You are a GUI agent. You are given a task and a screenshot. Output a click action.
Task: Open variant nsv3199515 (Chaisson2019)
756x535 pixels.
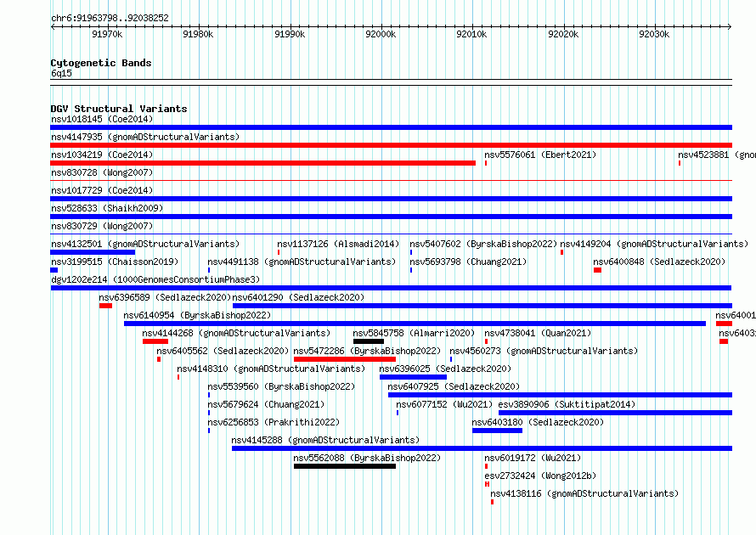tap(115, 262)
